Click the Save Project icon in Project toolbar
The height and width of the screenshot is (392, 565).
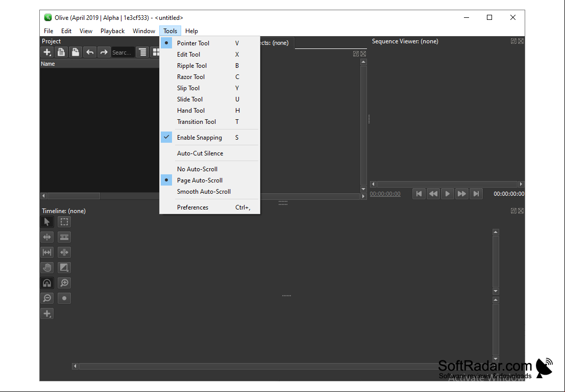[x=76, y=52]
